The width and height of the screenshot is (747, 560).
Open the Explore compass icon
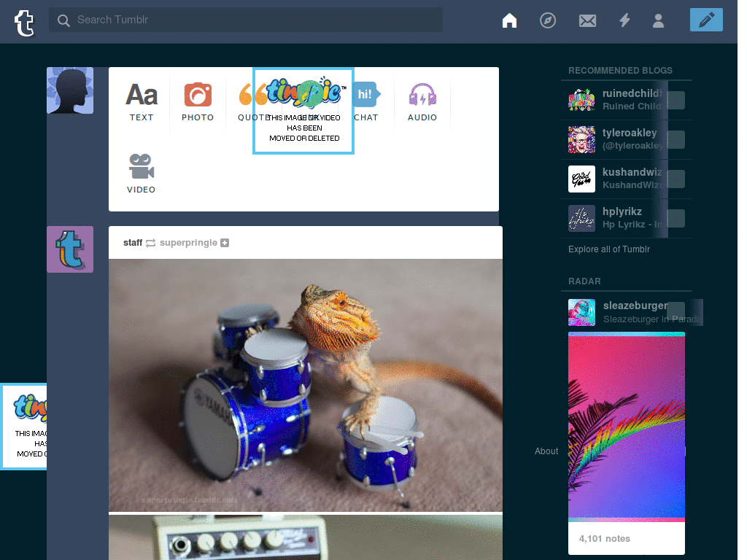[547, 20]
